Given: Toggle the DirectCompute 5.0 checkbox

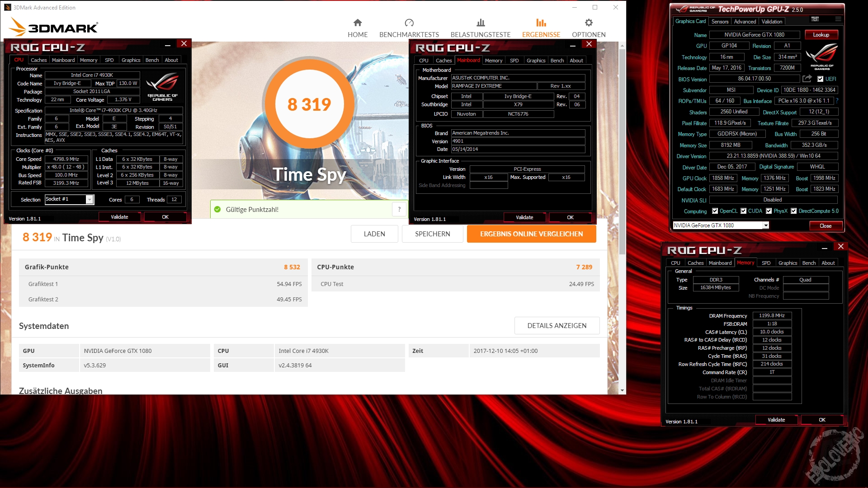Looking at the screenshot, I should click(794, 211).
